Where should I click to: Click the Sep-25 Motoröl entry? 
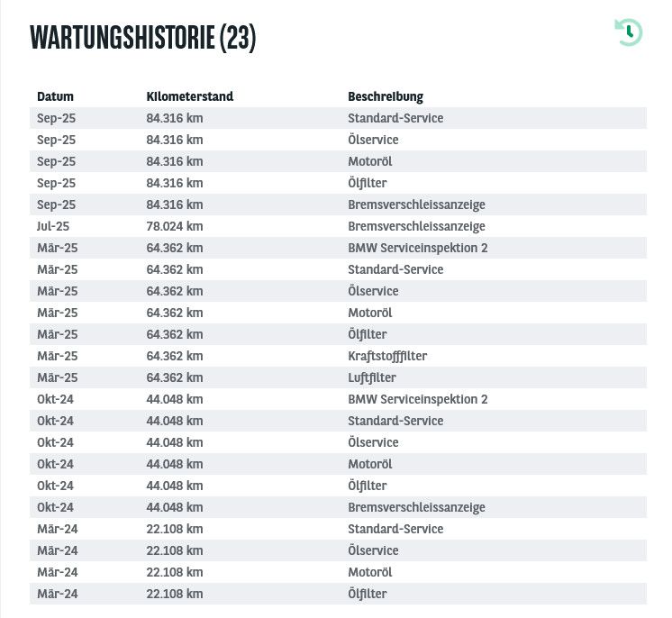[369, 161]
